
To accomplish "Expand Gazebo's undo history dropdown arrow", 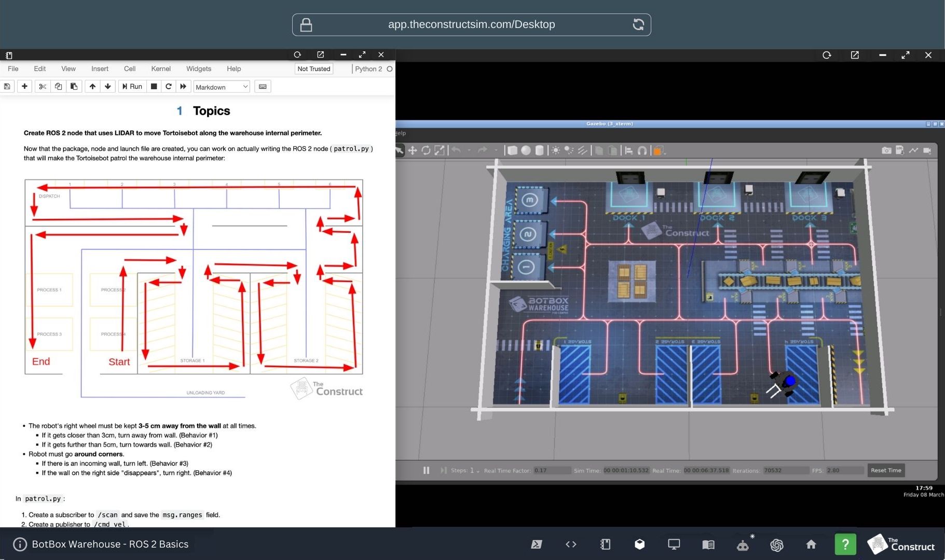I will point(469,150).
